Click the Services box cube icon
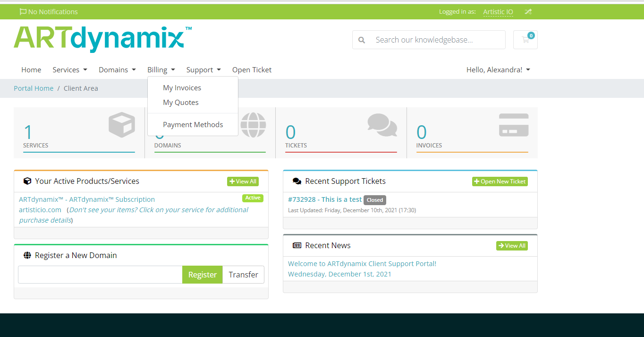The height and width of the screenshot is (337, 644). (x=122, y=125)
